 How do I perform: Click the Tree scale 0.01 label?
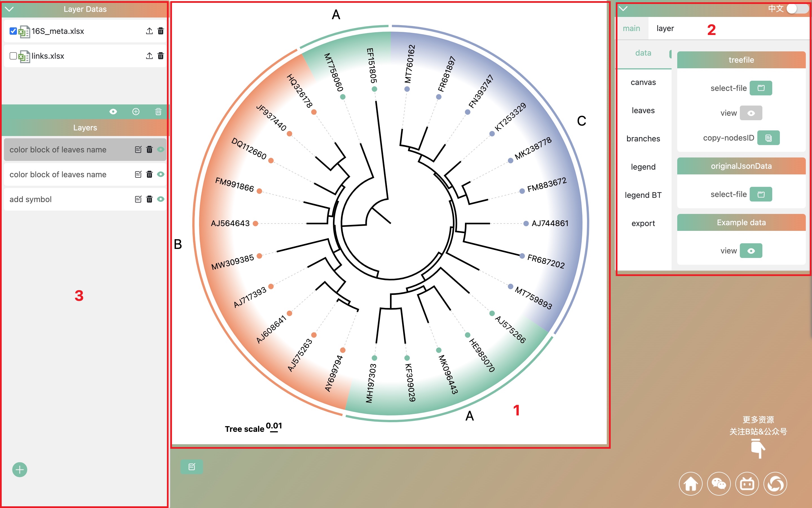point(253,428)
